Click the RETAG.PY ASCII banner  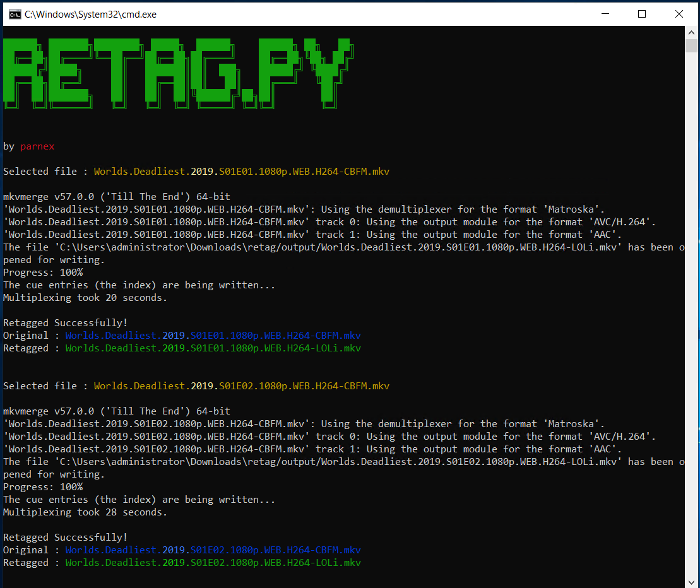pos(178,74)
